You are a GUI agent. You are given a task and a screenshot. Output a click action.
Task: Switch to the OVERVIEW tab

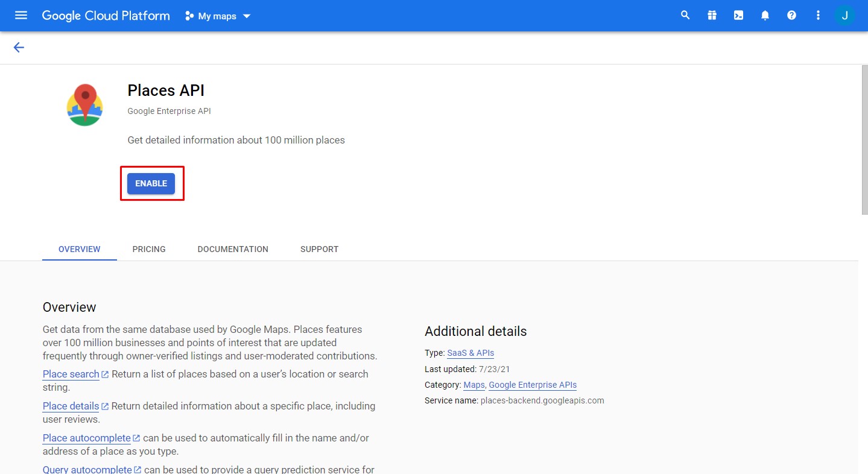point(80,249)
